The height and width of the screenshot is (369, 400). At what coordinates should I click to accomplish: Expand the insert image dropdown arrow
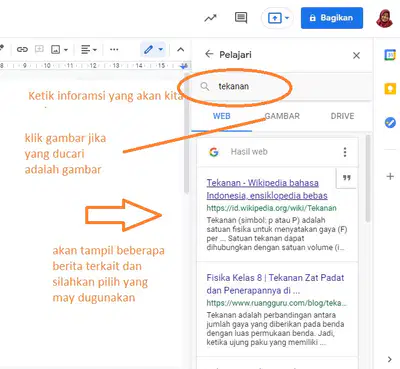click(66, 50)
